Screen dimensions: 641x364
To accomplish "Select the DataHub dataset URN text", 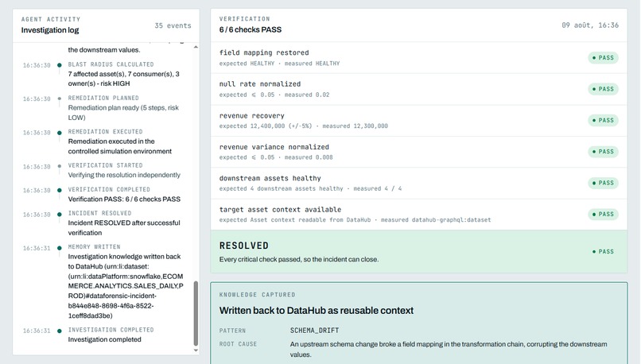I will pyautogui.click(x=126, y=291).
